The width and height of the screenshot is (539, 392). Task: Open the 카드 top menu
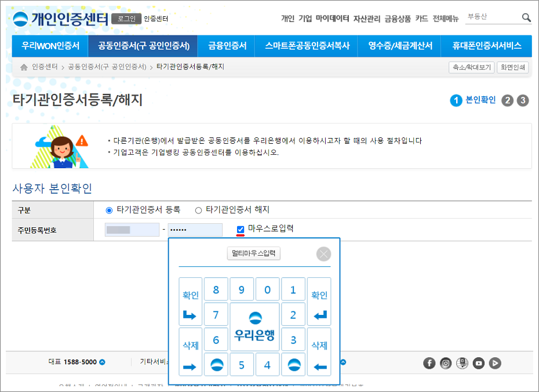[x=421, y=19]
